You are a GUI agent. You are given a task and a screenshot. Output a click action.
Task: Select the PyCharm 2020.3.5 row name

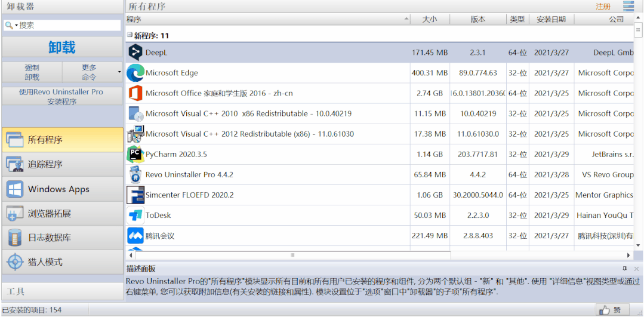tap(176, 155)
